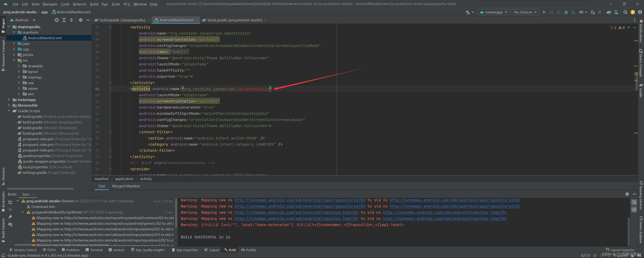Open the Refactor menu

[80, 4]
